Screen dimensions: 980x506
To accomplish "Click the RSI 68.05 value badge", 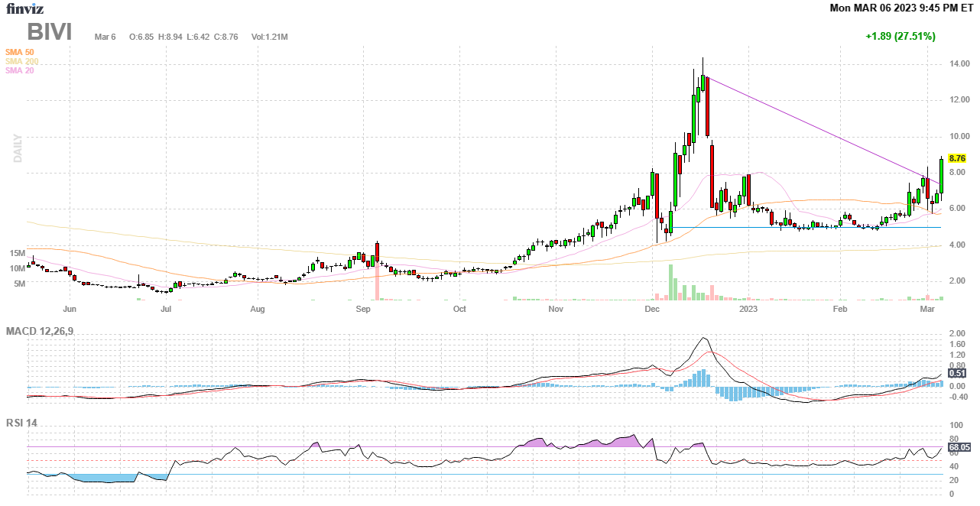I will (959, 447).
